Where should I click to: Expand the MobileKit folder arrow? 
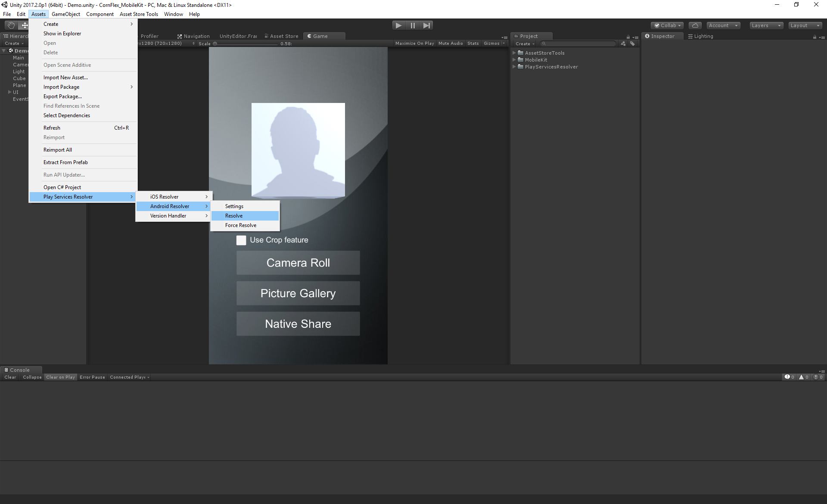click(x=514, y=60)
